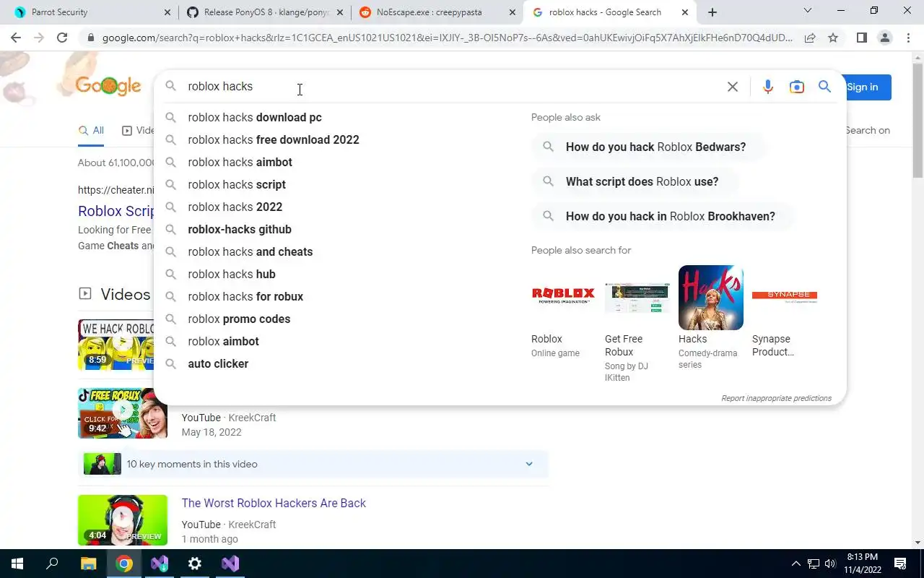Expand 10 key moments in this video

click(x=313, y=464)
